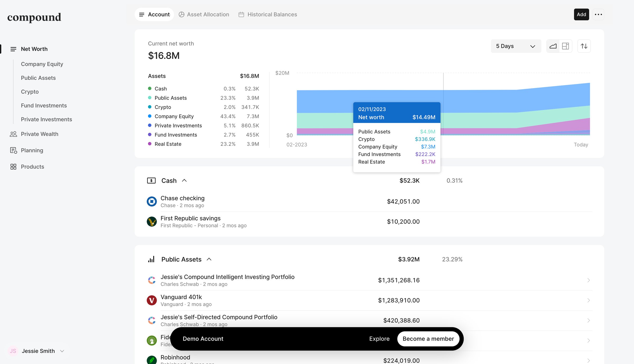The height and width of the screenshot is (364, 634).
Task: Open Company Equity sidebar item
Action: pos(42,64)
